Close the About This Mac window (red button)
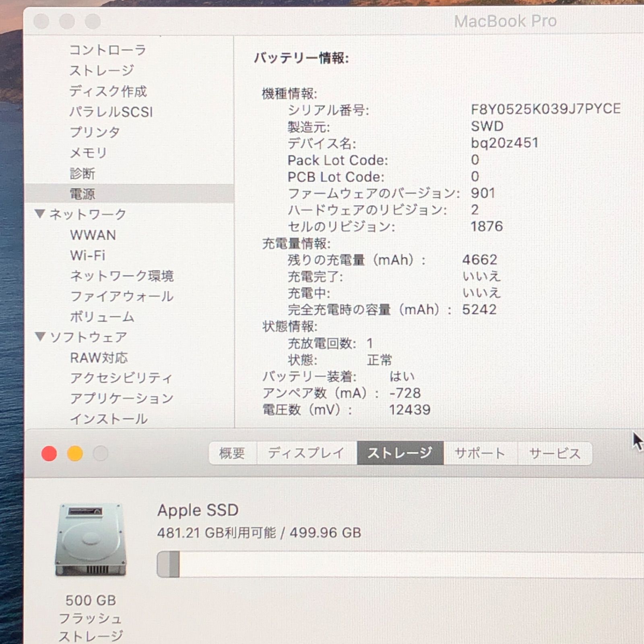Image resolution: width=644 pixels, height=644 pixels. 49,454
